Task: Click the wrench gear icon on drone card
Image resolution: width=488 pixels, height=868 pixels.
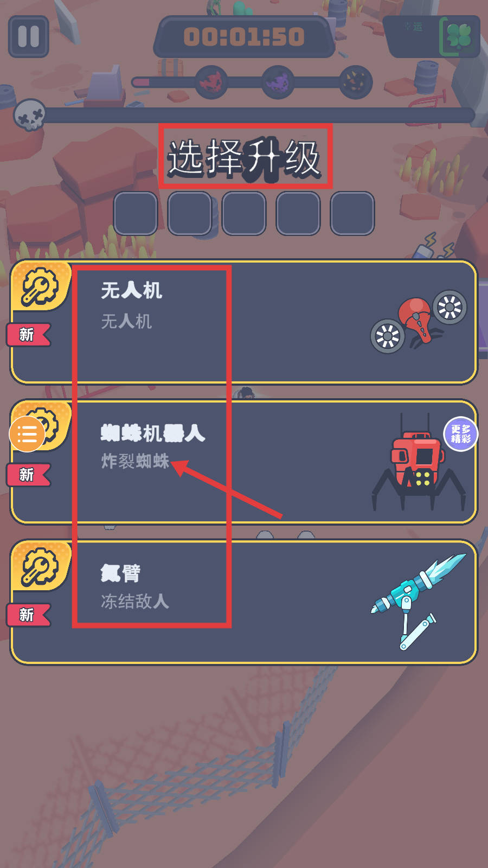Action: tap(40, 286)
